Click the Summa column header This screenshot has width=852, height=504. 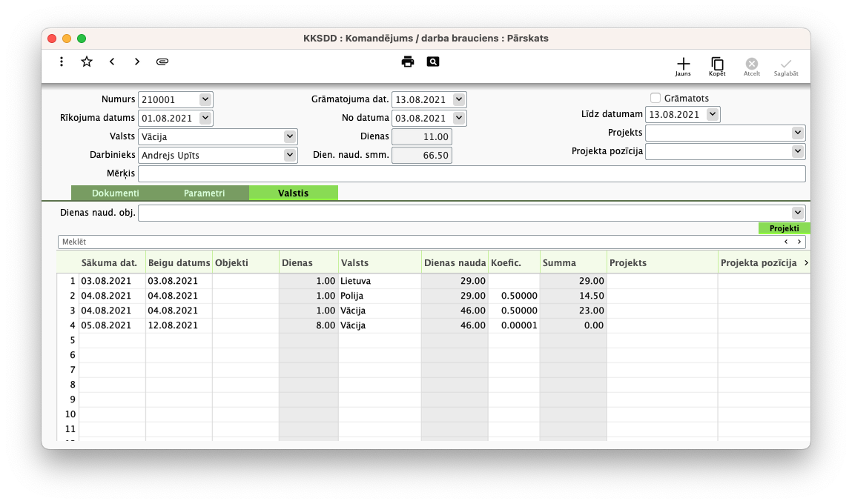pyautogui.click(x=573, y=263)
